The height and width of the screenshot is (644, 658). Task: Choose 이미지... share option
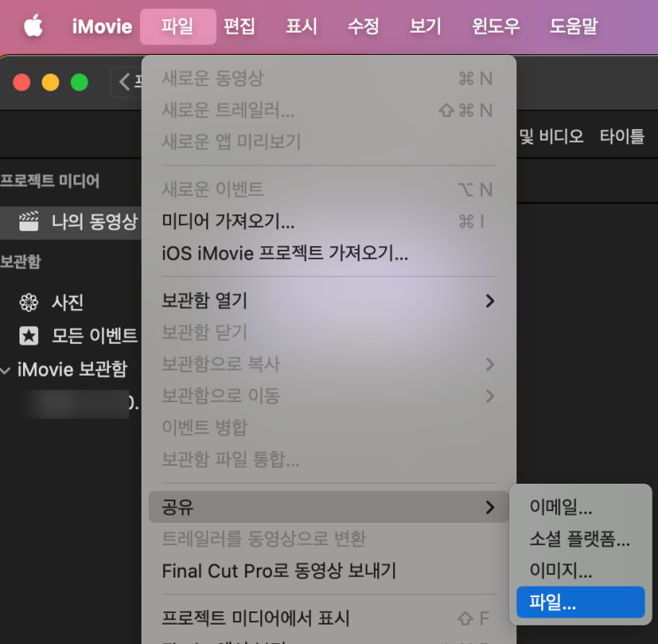(580, 570)
